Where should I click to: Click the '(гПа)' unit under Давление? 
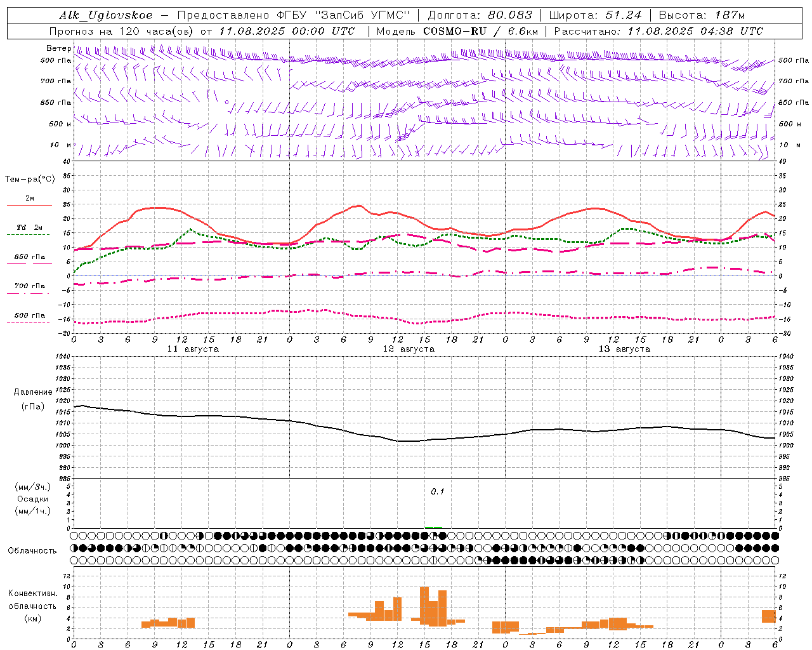33,407
